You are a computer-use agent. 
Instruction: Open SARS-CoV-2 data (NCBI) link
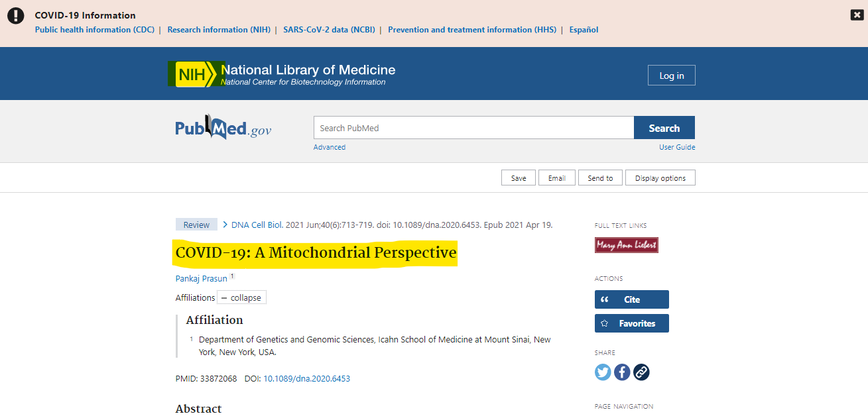[x=329, y=30]
